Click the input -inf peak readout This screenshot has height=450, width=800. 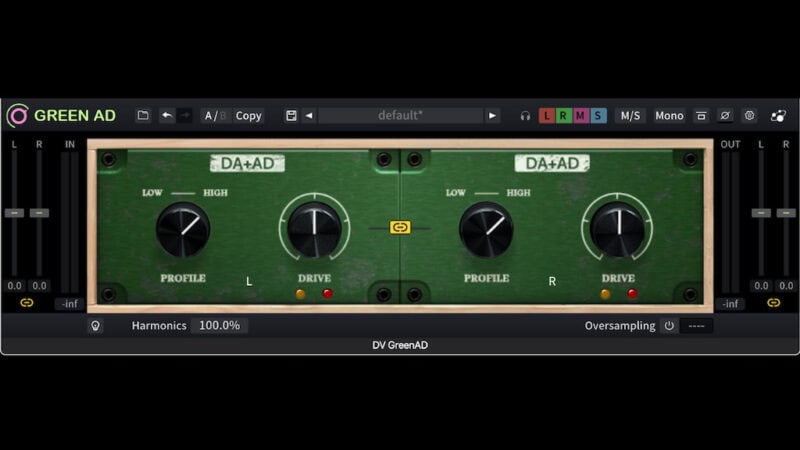70,304
